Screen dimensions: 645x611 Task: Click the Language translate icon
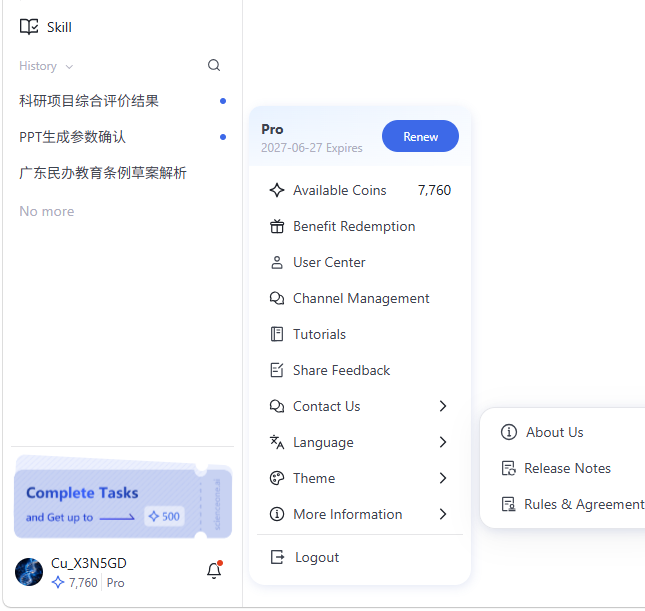pyautogui.click(x=277, y=442)
